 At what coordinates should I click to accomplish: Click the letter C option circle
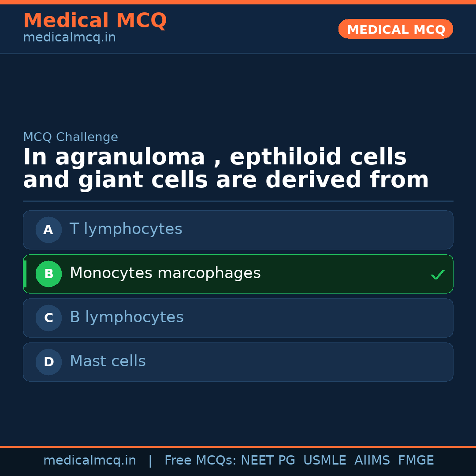(48, 318)
